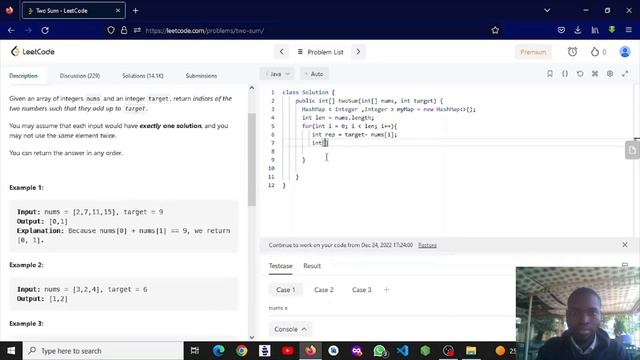Close the Two Sum - LeetCode tab
The width and height of the screenshot is (640, 360).
[x=118, y=11]
